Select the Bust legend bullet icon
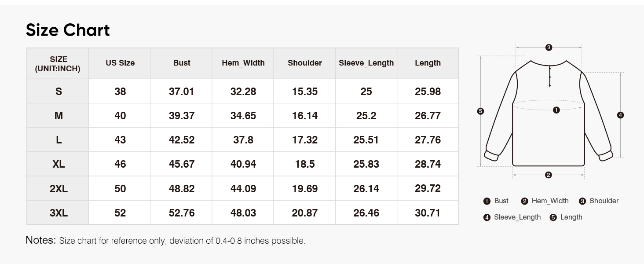The image size is (644, 264). [487, 201]
